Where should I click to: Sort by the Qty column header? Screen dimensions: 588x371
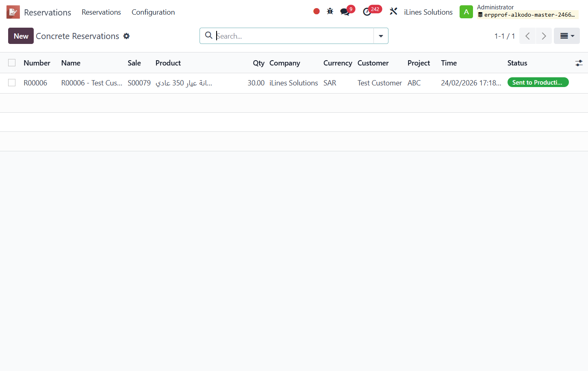click(258, 63)
